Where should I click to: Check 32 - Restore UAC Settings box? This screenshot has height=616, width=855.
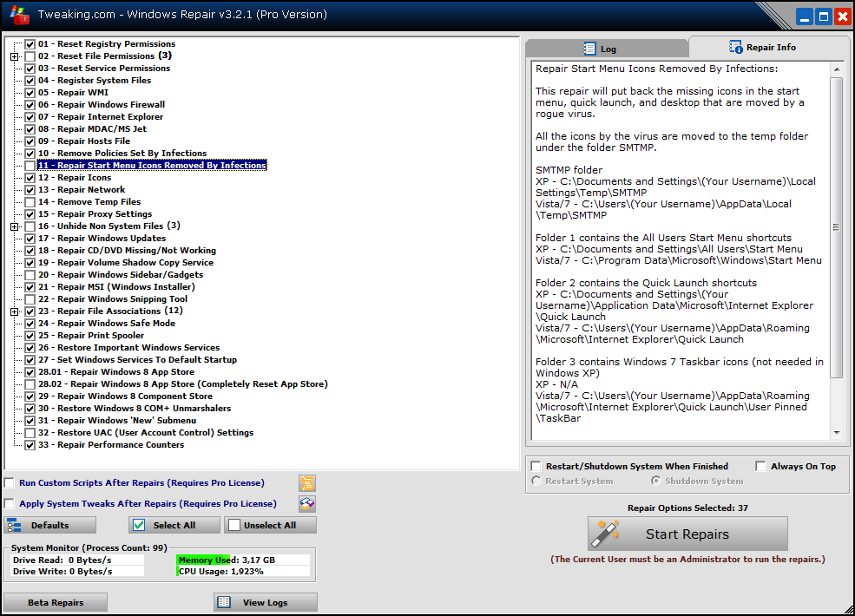[30, 433]
